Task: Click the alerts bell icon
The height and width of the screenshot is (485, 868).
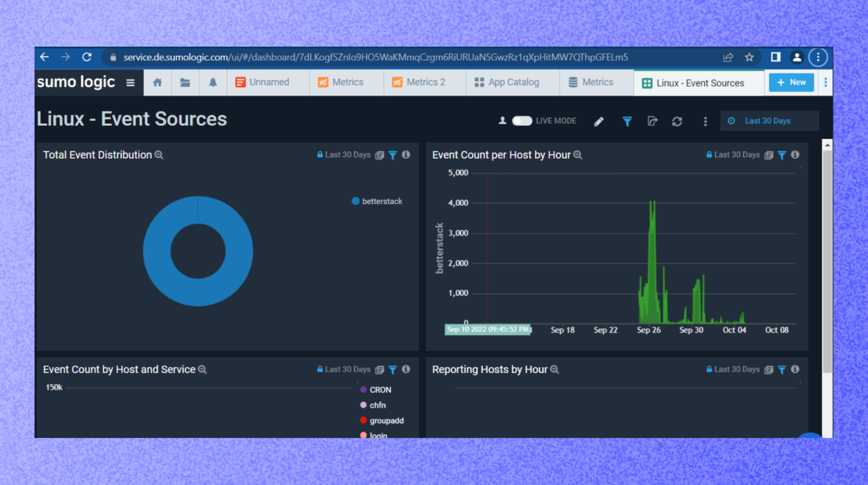Action: click(x=213, y=83)
